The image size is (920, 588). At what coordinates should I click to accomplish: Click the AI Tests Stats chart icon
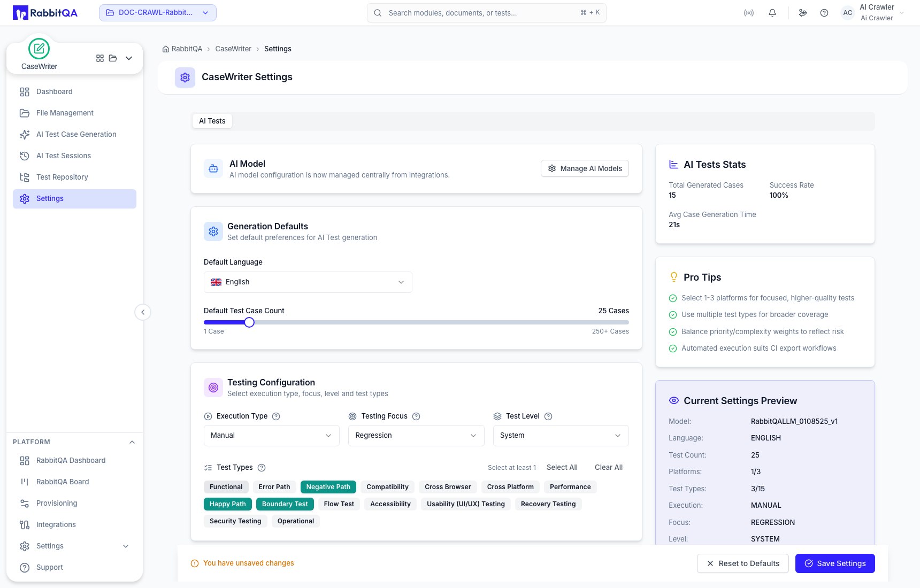(x=674, y=165)
